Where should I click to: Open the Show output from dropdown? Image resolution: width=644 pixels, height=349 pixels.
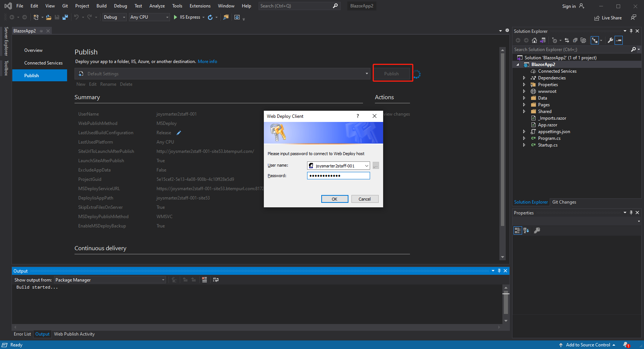[162, 280]
